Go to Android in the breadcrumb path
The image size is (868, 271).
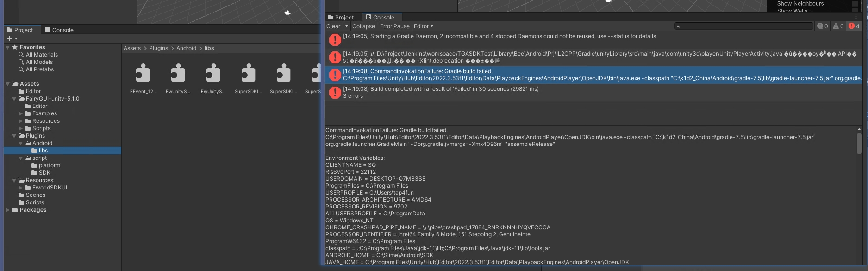[186, 48]
